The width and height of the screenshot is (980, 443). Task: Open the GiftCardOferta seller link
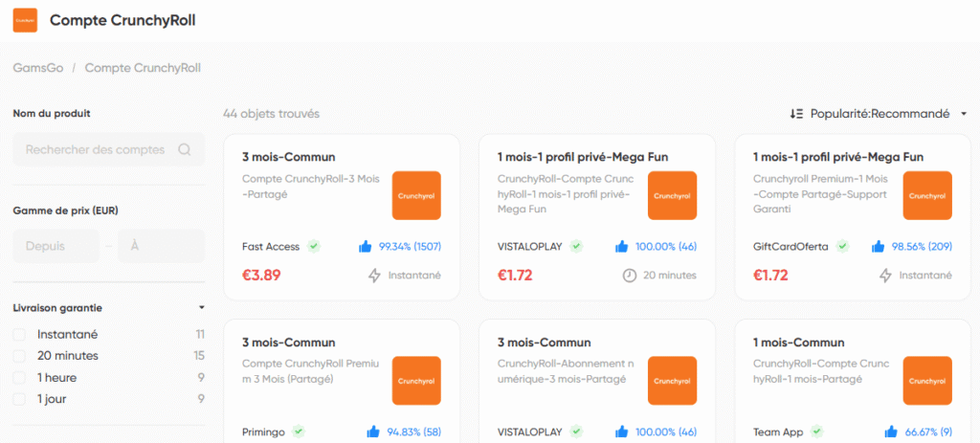click(x=791, y=247)
